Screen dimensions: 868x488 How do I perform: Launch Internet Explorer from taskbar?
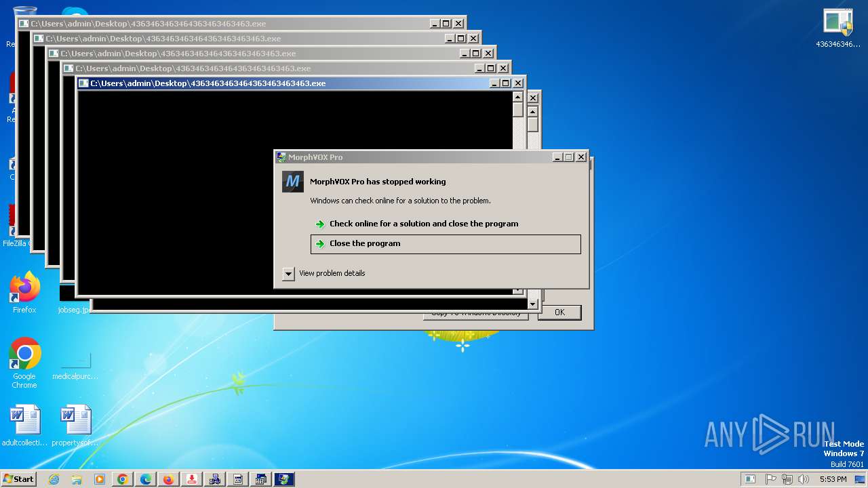tap(54, 479)
